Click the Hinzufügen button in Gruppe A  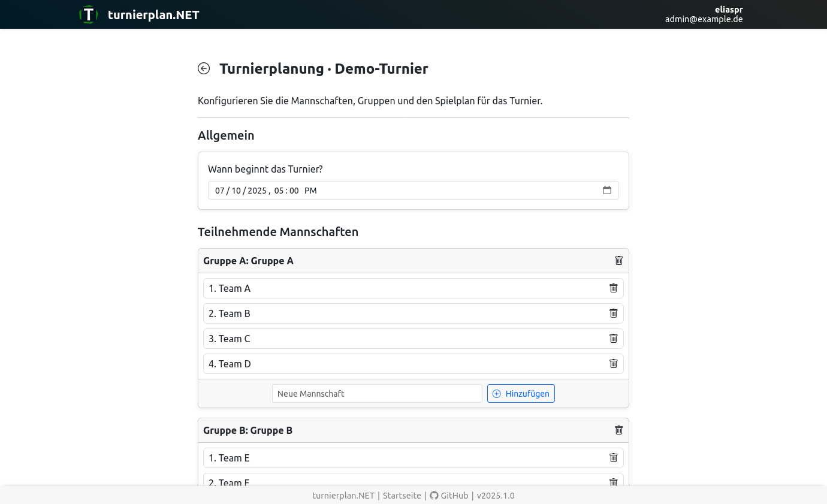click(521, 394)
